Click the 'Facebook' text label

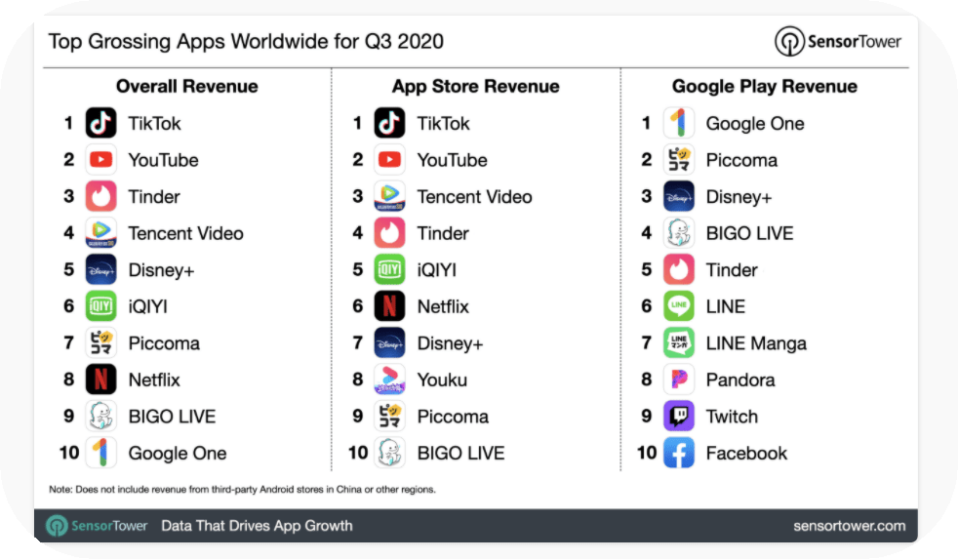[746, 454]
